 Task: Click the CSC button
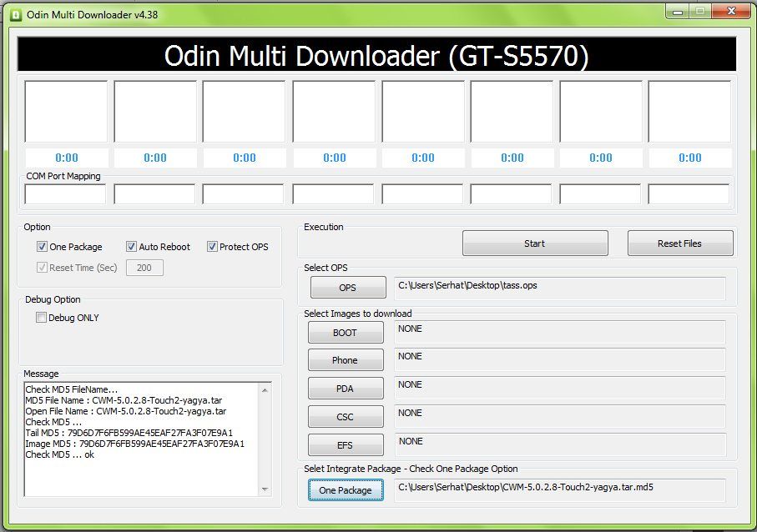coord(346,416)
